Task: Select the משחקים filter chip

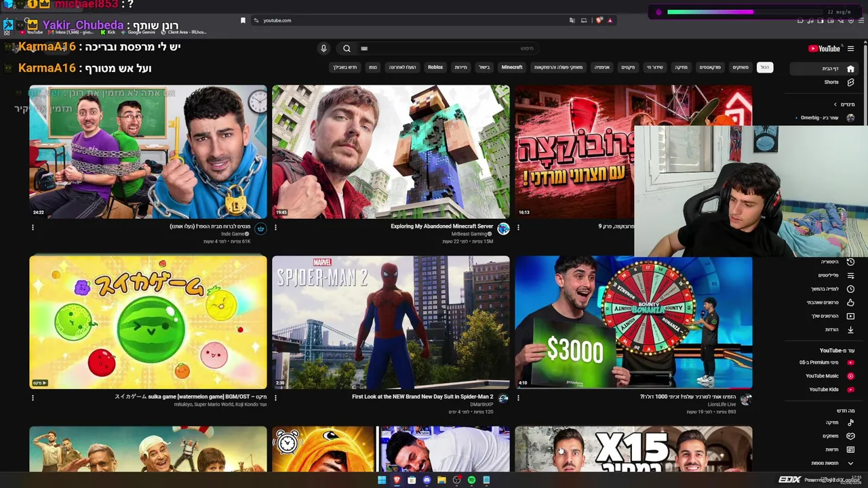Action: [741, 67]
